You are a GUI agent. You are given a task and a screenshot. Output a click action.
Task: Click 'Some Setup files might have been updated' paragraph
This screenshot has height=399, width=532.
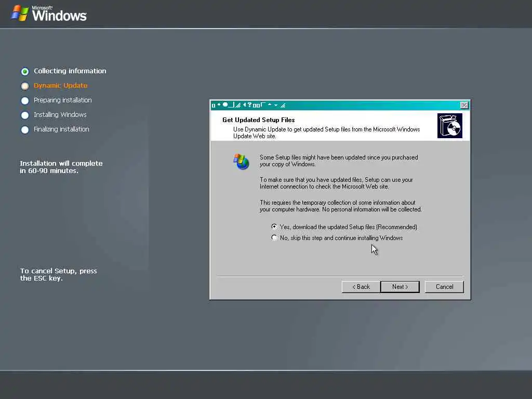coord(339,161)
